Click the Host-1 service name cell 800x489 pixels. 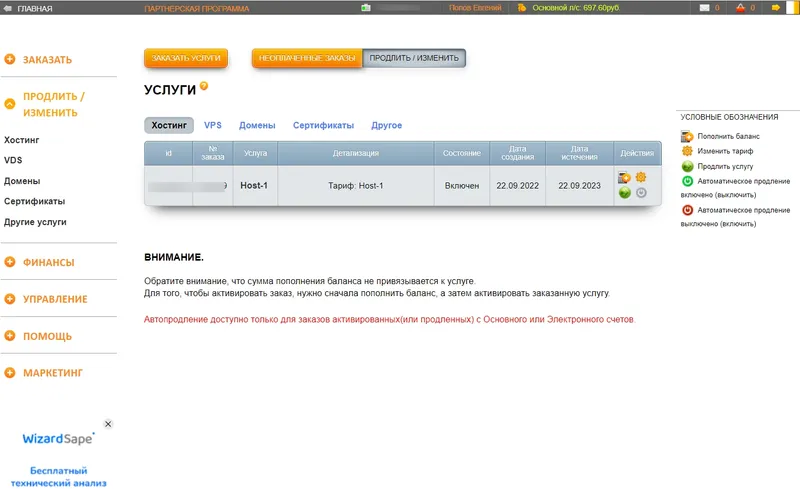[x=254, y=185]
